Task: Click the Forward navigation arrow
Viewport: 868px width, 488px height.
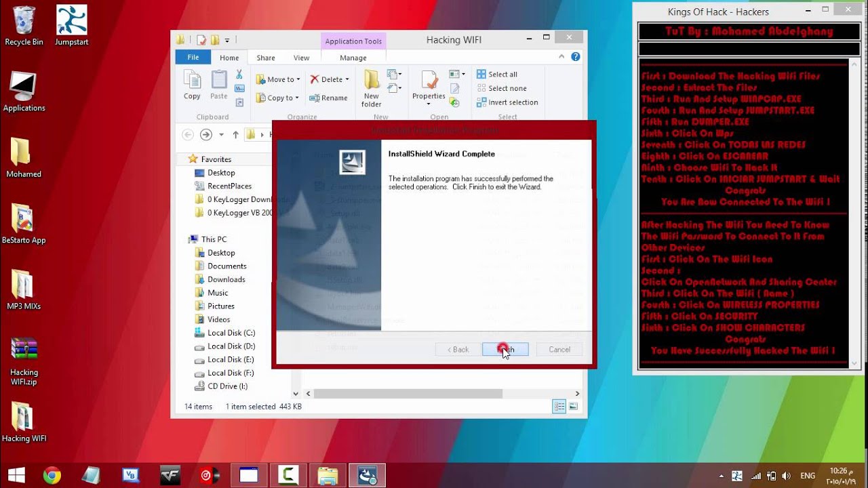Action: [206, 135]
